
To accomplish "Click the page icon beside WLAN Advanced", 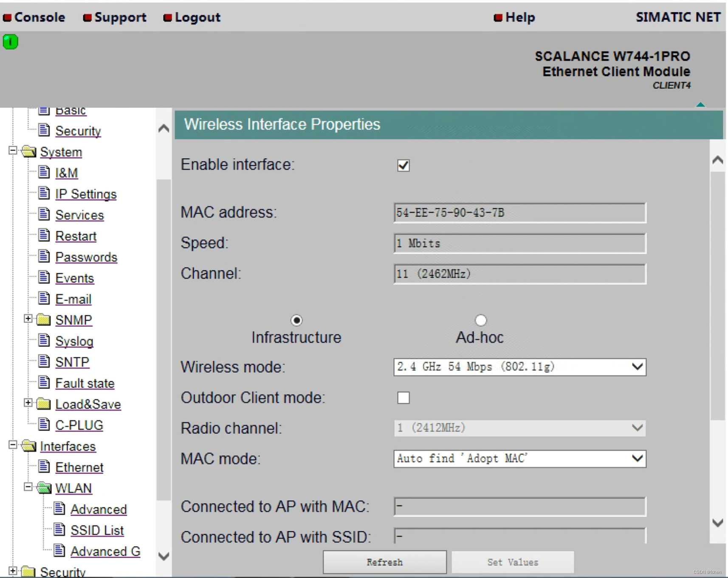I will (59, 508).
